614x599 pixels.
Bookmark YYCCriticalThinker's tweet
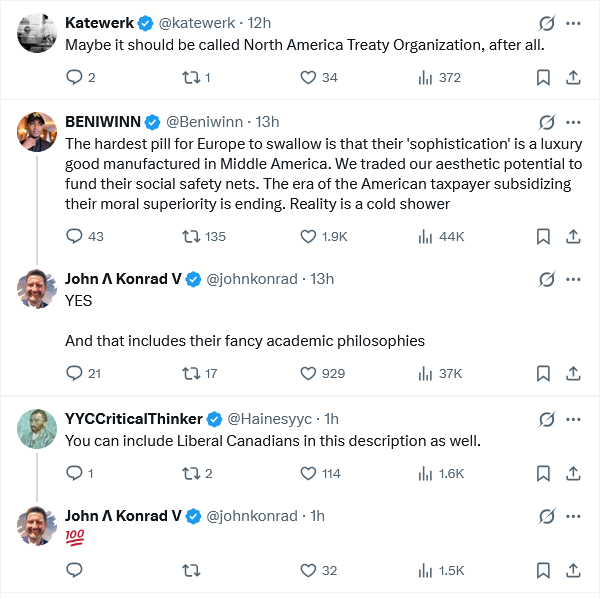543,473
